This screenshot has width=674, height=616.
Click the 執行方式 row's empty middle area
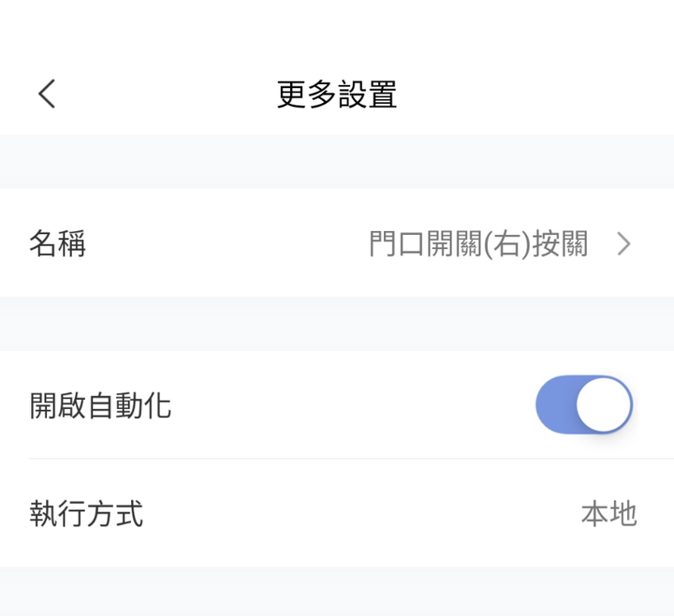(361, 513)
